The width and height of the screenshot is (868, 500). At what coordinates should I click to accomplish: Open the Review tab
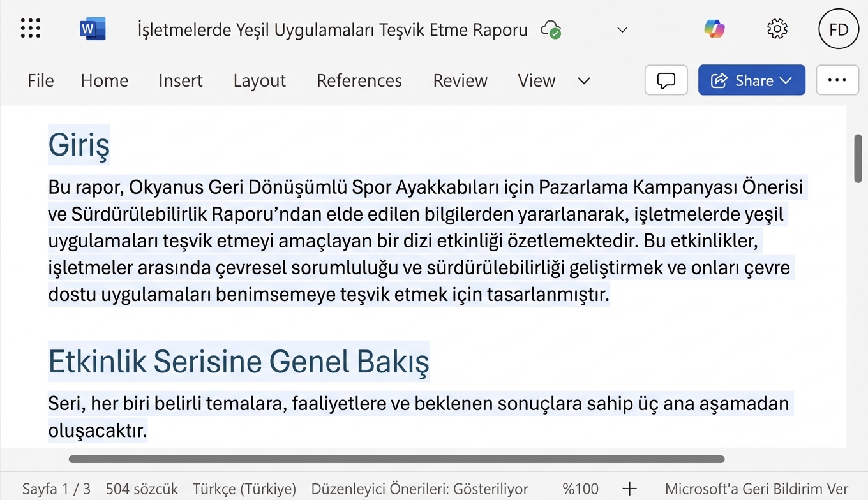(x=460, y=80)
